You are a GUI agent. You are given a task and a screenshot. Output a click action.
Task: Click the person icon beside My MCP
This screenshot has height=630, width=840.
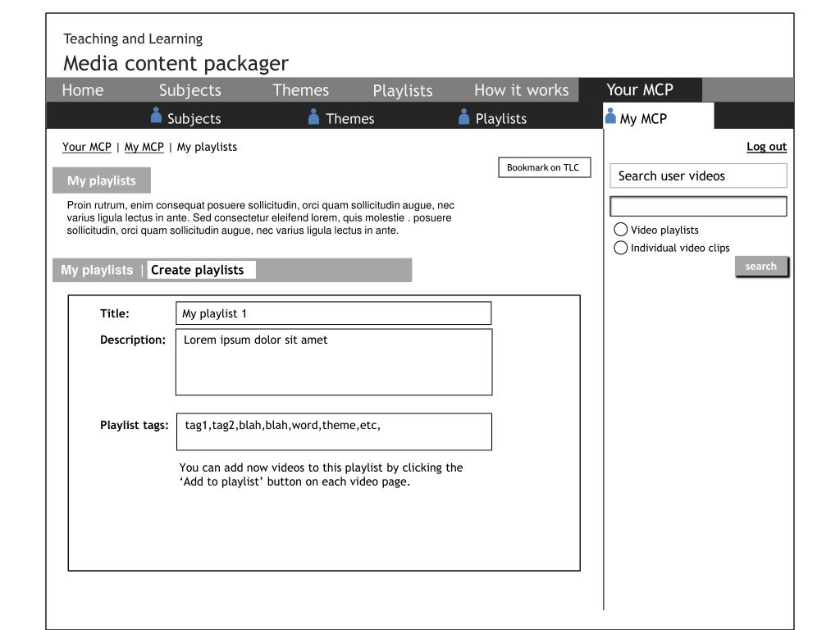pos(610,116)
